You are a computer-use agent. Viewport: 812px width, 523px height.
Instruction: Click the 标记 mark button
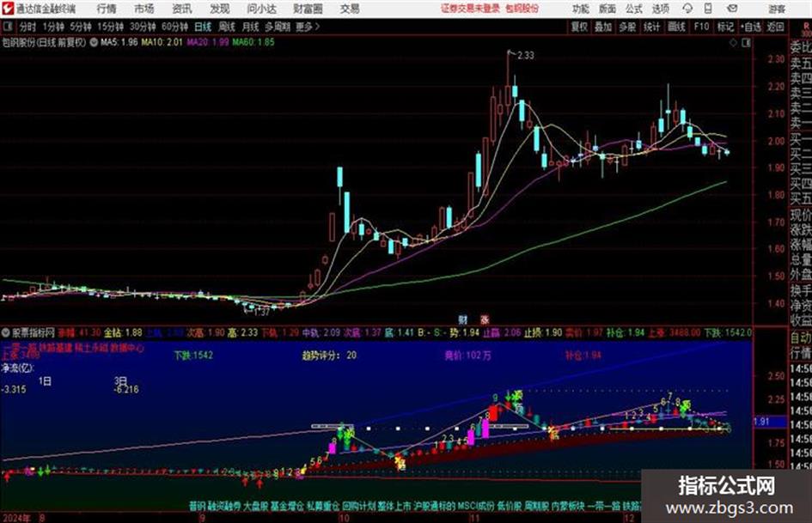click(725, 27)
